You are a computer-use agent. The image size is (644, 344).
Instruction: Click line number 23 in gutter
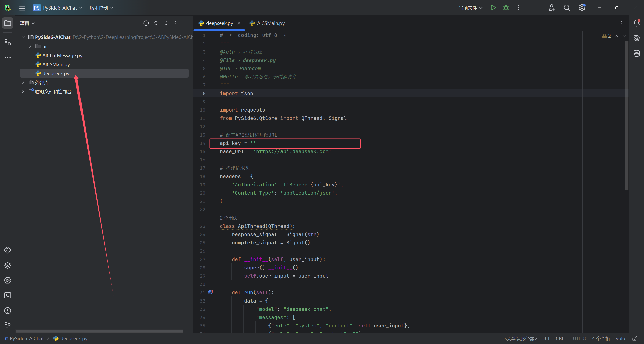[203, 226]
